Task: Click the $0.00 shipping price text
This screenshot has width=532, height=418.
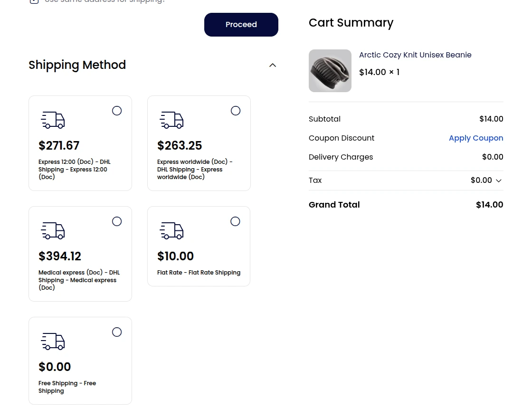Action: [55, 367]
